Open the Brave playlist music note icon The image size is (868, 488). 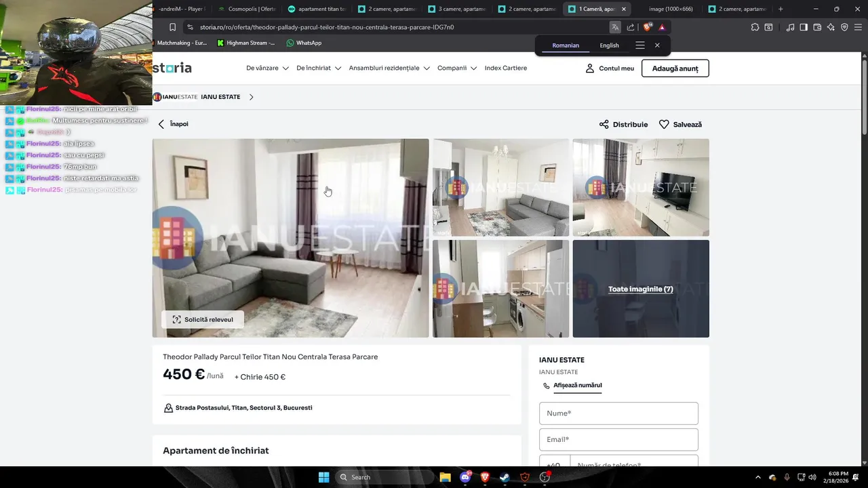(790, 27)
